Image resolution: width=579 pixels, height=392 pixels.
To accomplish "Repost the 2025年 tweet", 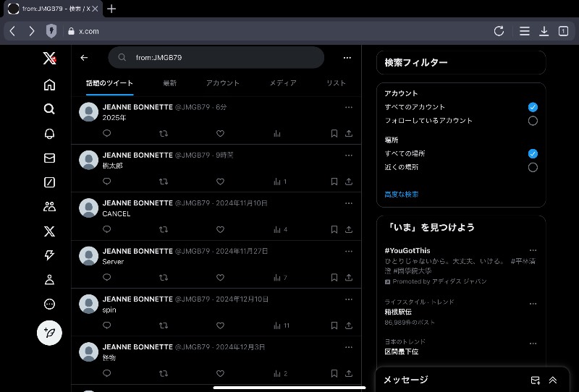I will pos(164,133).
